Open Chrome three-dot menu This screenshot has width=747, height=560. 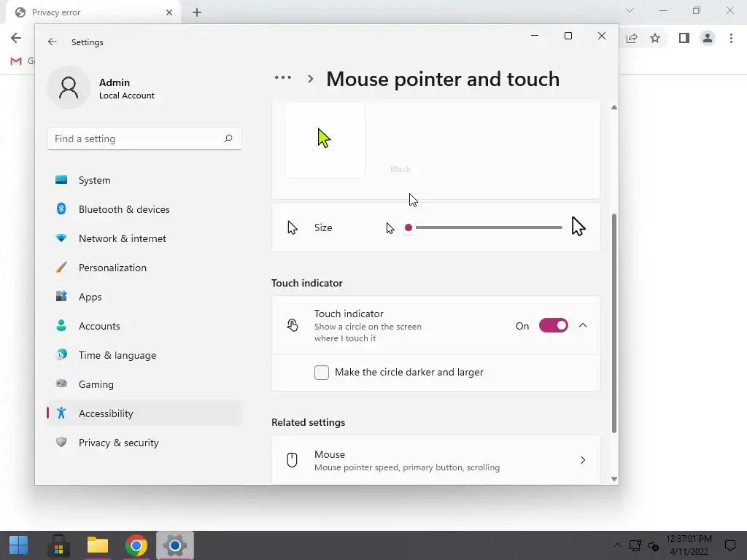731,38
